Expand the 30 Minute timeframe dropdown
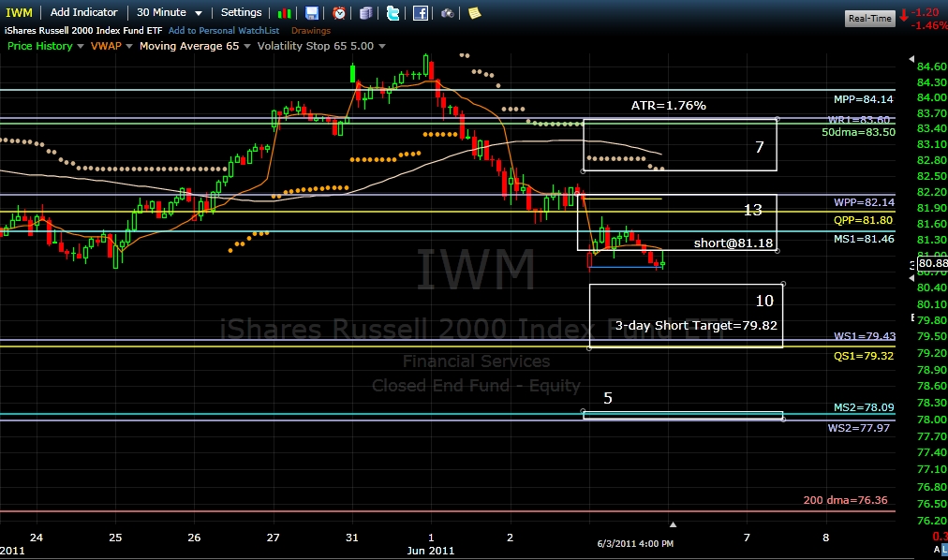The height and width of the screenshot is (560, 948). coord(199,13)
